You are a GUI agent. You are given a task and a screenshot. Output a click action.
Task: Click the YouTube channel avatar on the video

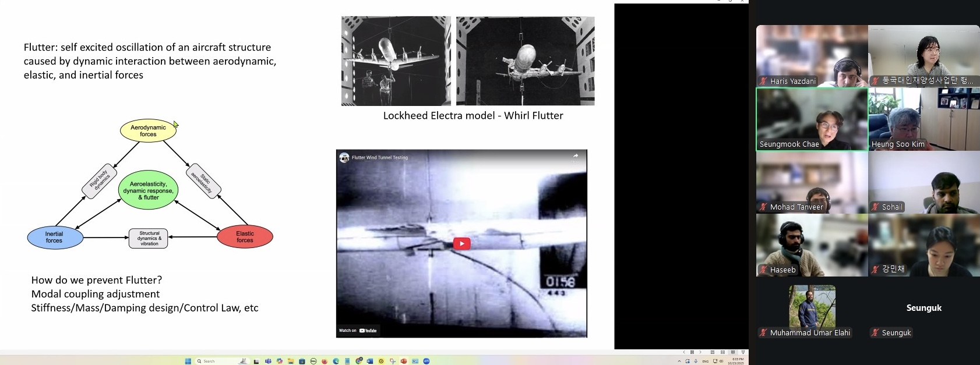[x=344, y=158]
